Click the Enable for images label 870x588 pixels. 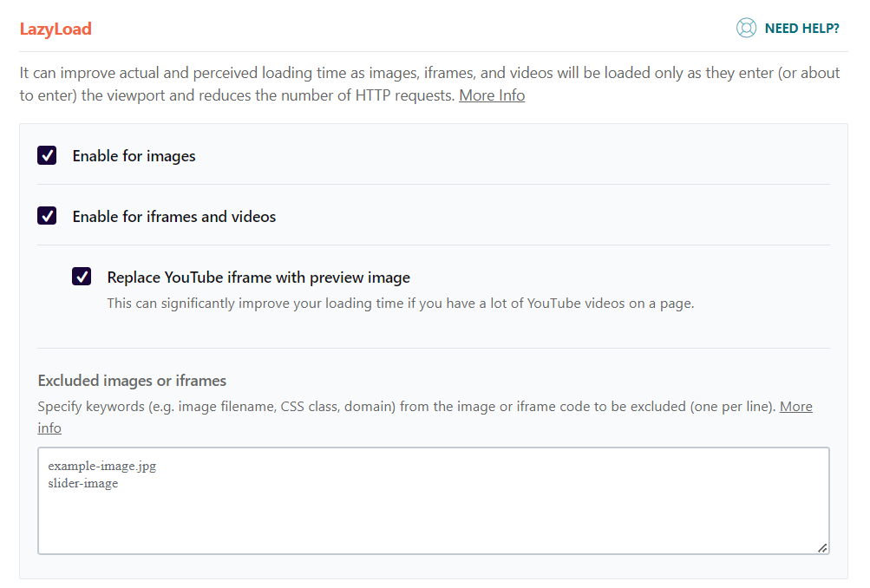(x=134, y=156)
